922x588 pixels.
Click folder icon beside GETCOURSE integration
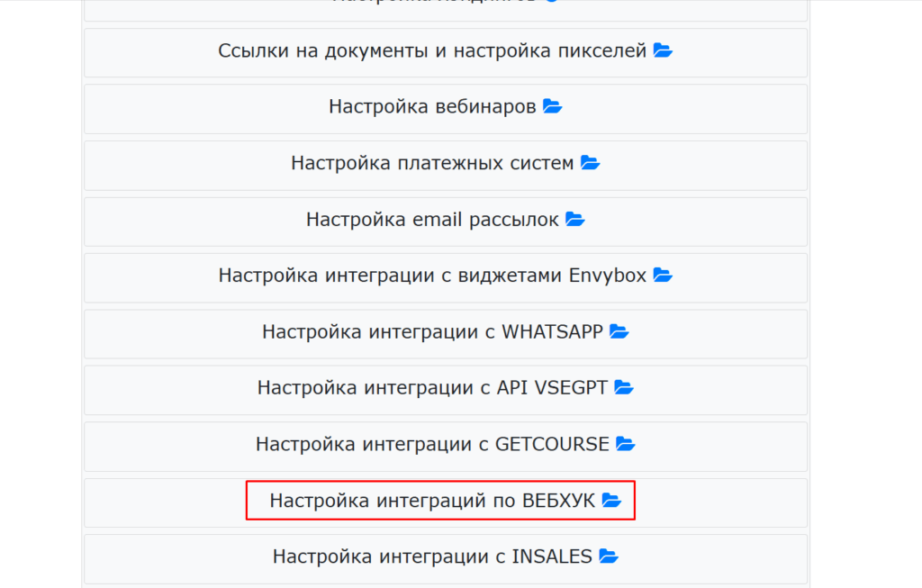(x=626, y=444)
